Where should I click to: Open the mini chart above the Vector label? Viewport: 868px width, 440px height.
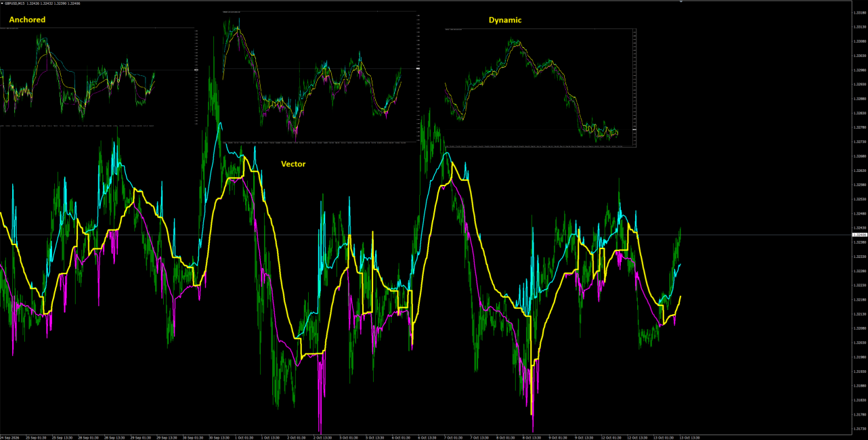click(x=321, y=78)
